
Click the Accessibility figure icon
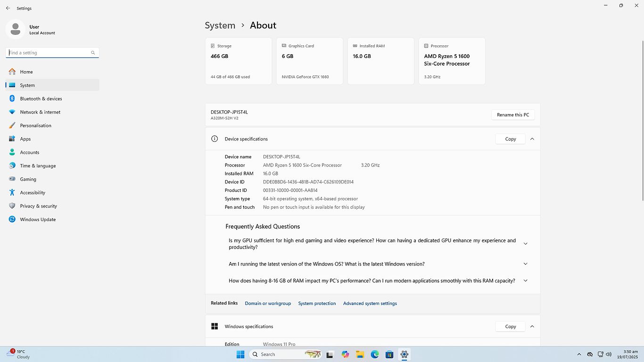[x=12, y=193]
